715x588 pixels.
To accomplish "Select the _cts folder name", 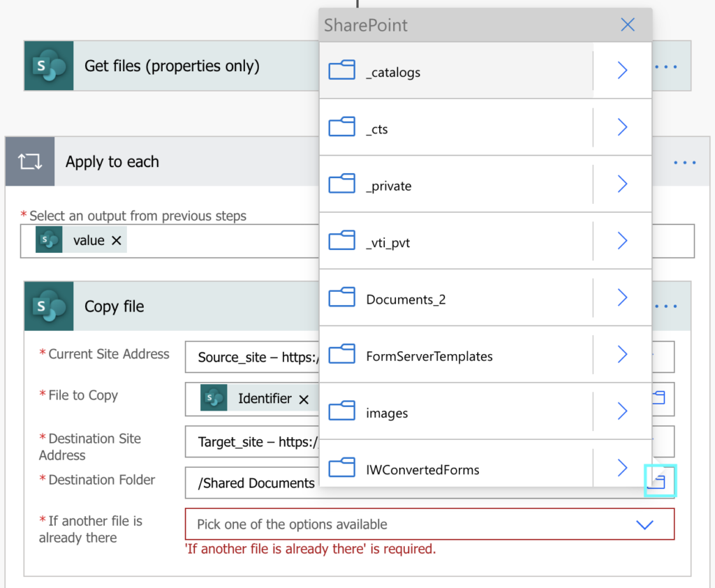I will click(376, 129).
